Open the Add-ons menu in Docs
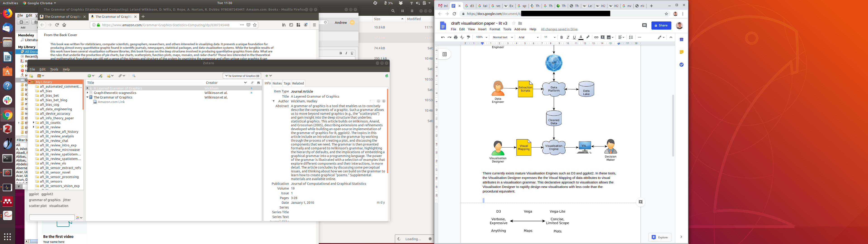The image size is (868, 244). pyautogui.click(x=520, y=29)
